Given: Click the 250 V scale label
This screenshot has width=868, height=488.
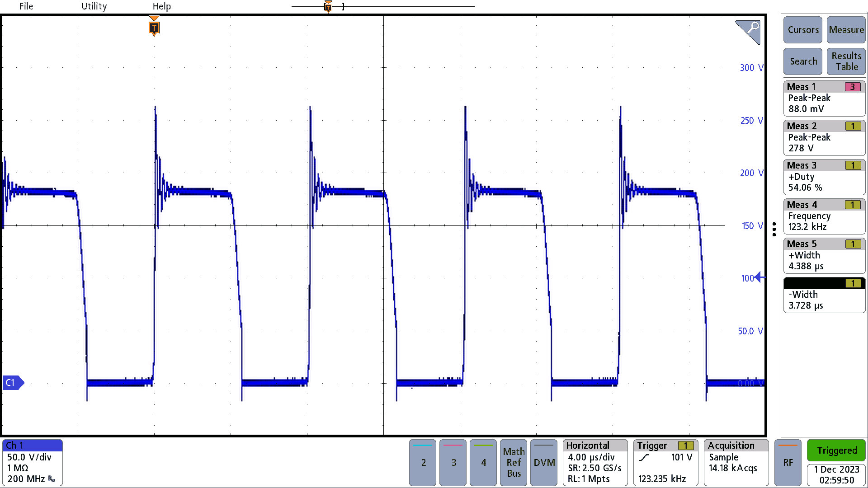Looking at the screenshot, I should 751,121.
